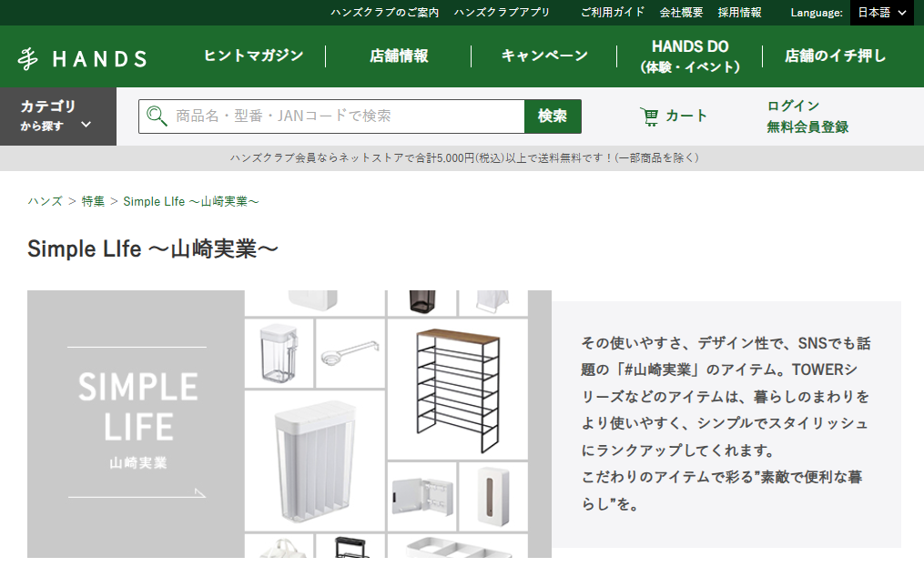Viewport: 924px width, 577px height.
Task: Open HANDS DO (体験・イベント) menu
Action: [689, 56]
